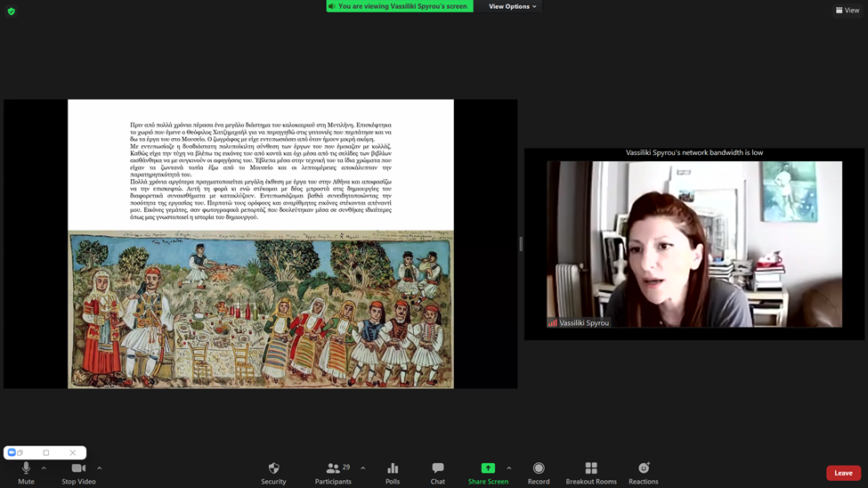
Task: Click the Greek text paragraph in shared document
Action: 260,171
